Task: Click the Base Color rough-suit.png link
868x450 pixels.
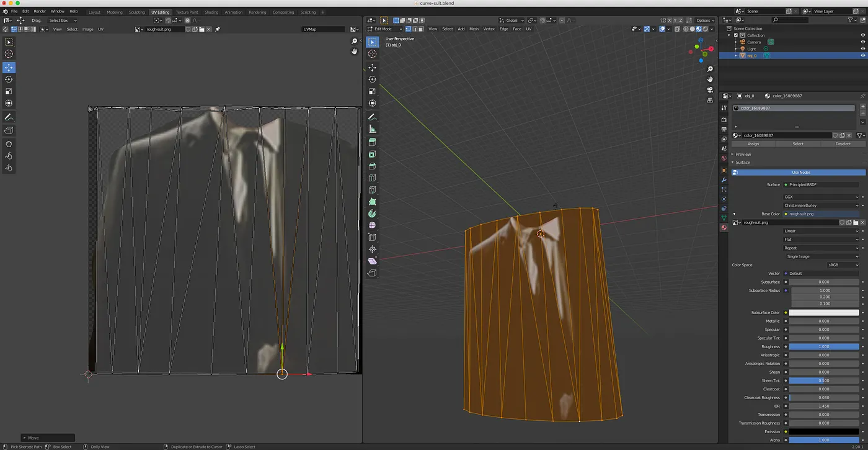Action: point(821,214)
